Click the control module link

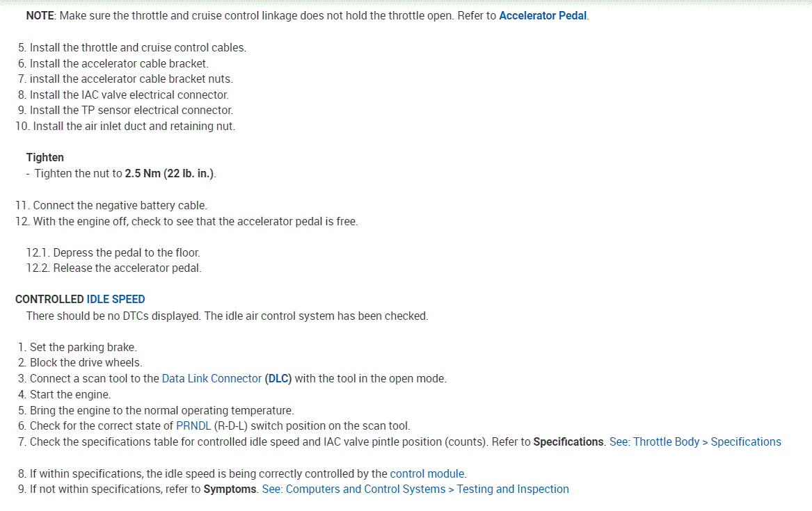click(x=427, y=474)
